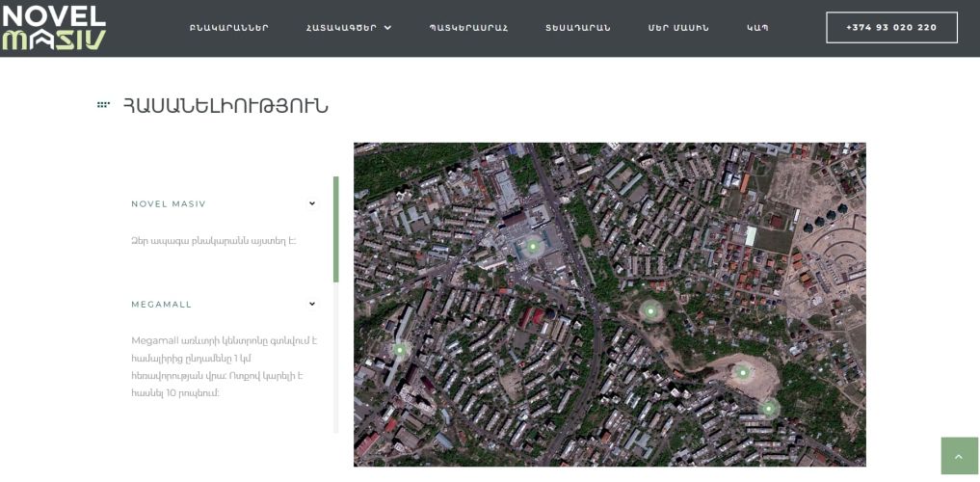Open the ԲՆԱԿԱՐԱՆՆԵՐ menu item
This screenshot has width=980, height=482.
[229, 28]
